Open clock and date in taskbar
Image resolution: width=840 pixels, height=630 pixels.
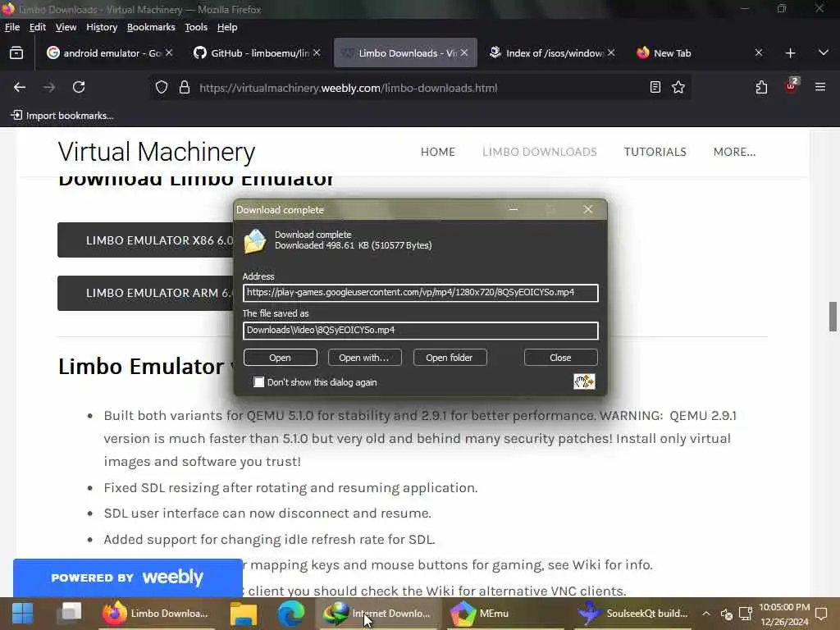pyautogui.click(x=784, y=614)
